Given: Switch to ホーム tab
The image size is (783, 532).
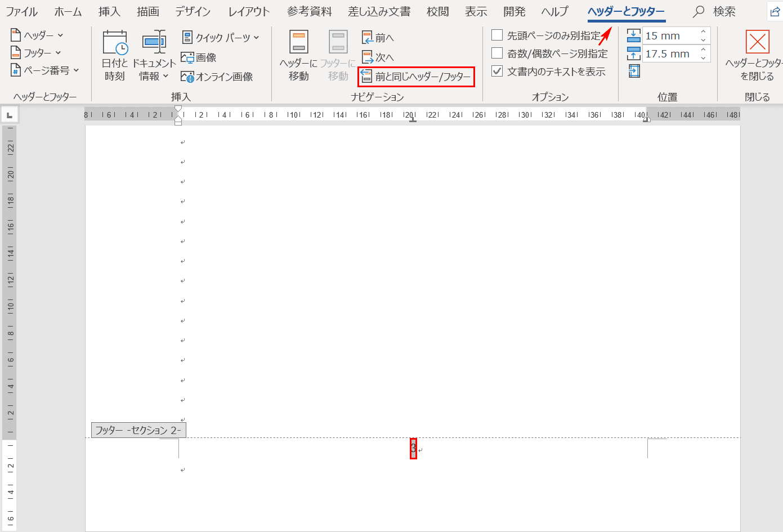Looking at the screenshot, I should pyautogui.click(x=68, y=12).
